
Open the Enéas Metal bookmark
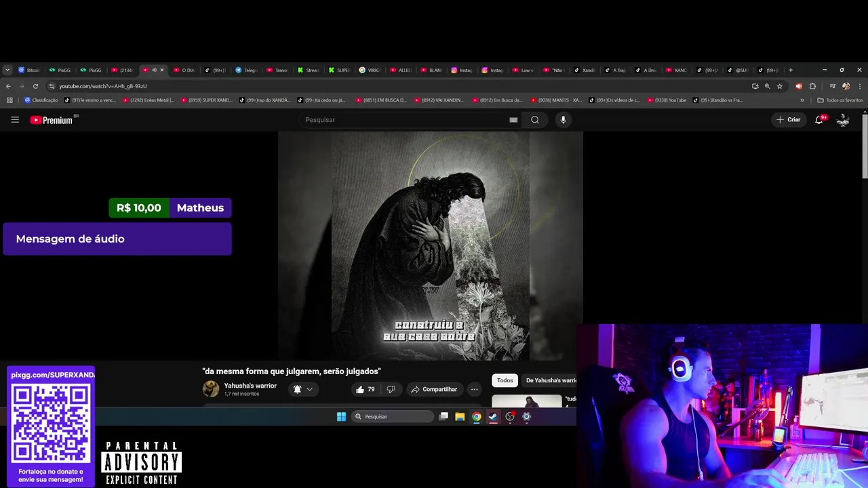point(149,100)
